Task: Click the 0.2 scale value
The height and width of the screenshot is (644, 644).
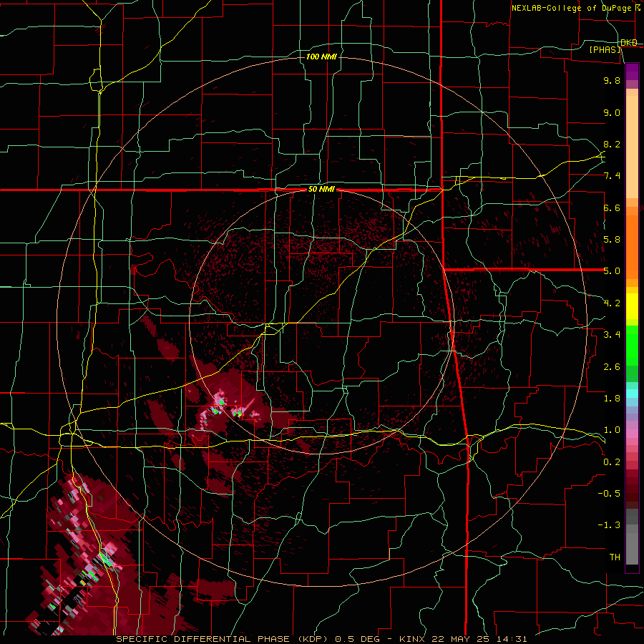Action: pyautogui.click(x=612, y=462)
